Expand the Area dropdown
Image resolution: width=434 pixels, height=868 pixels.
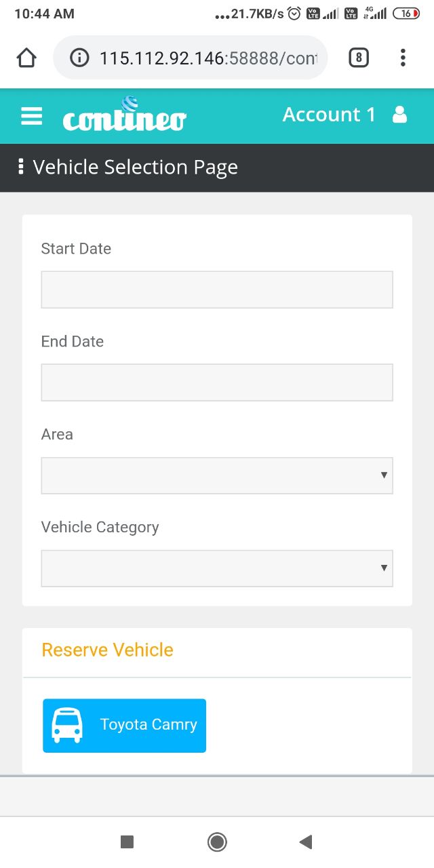[x=217, y=475]
